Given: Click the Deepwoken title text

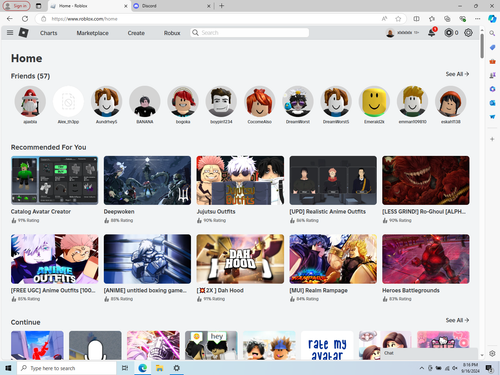Looking at the screenshot, I should [x=119, y=212].
